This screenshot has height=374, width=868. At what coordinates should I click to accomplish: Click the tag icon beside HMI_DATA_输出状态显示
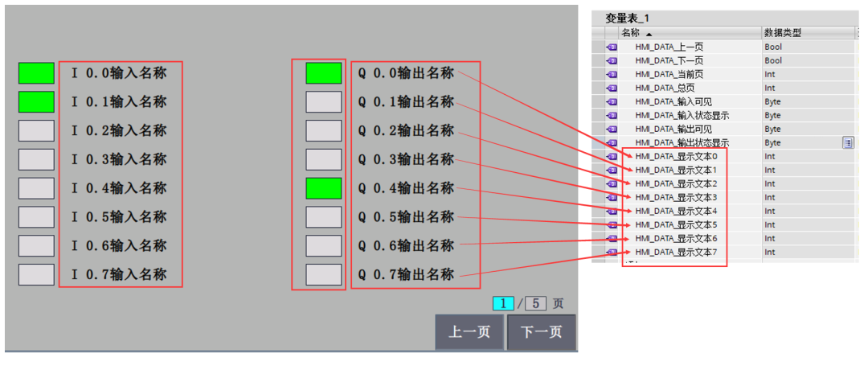(x=612, y=143)
